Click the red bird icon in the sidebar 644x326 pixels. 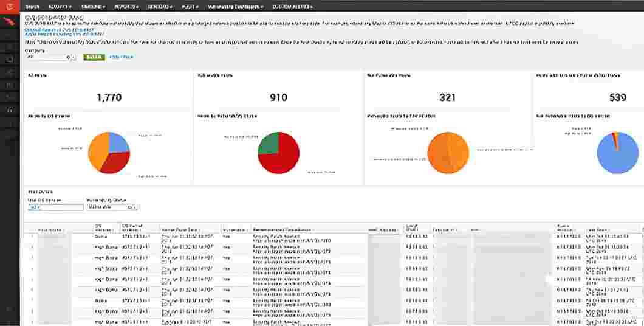click(10, 23)
